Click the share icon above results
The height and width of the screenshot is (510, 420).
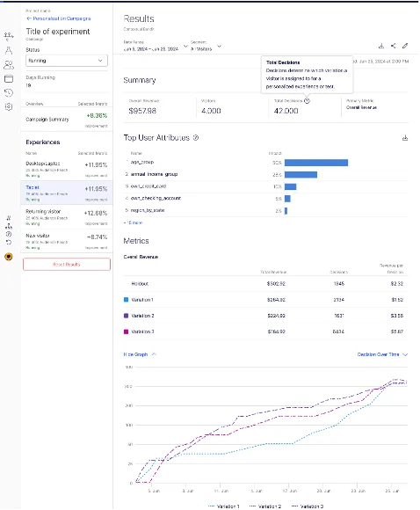pyautogui.click(x=394, y=46)
